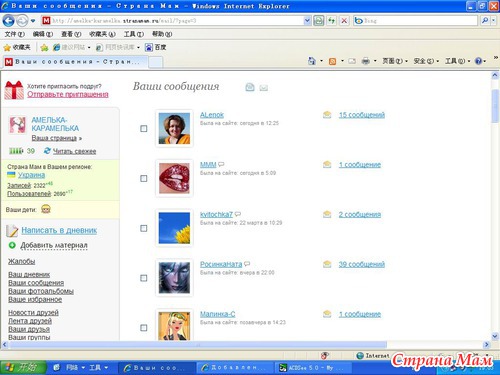Click the horizontal scrollbar at page bottom
This screenshot has width=500, height=375.
tap(198, 345)
